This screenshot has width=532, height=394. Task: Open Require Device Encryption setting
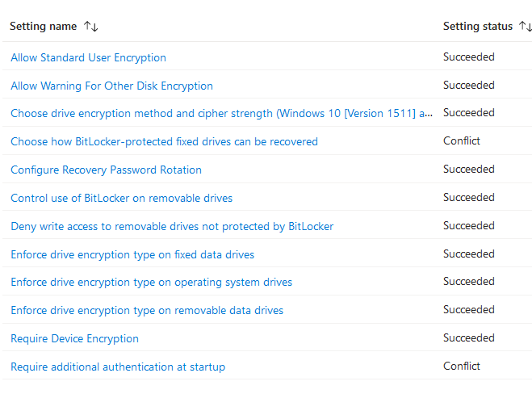click(74, 338)
